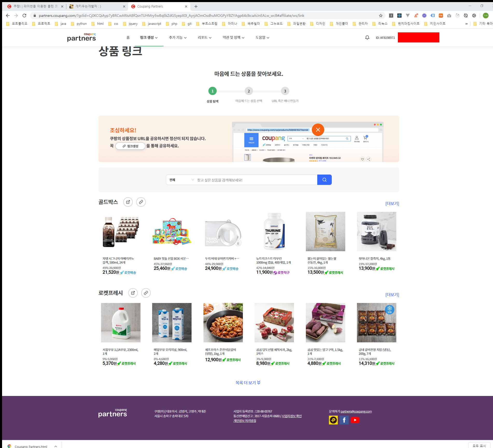Open the KakaoPlus yellow footer icon
This screenshot has height=448, width=493.
coord(333,420)
